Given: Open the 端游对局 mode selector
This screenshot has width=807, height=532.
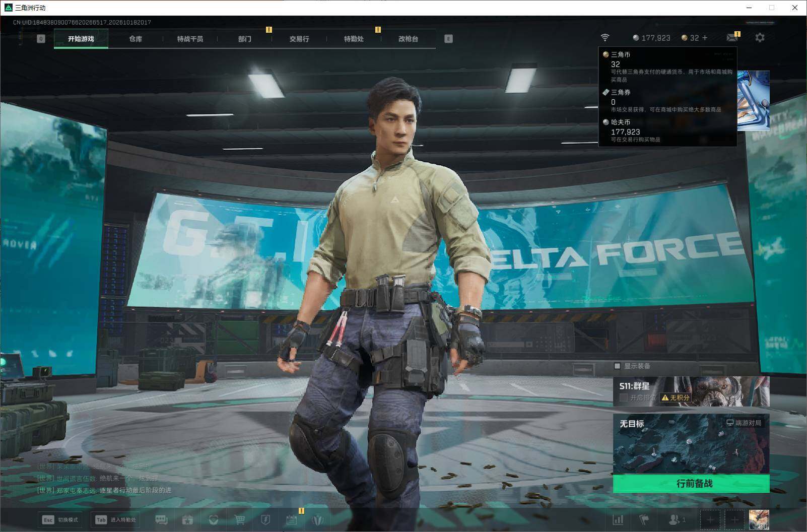Looking at the screenshot, I should point(744,423).
